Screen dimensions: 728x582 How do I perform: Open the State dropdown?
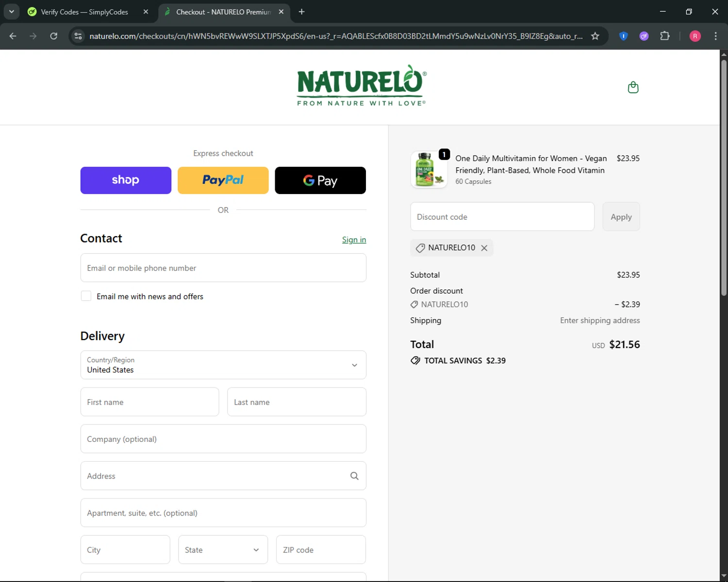[x=223, y=550]
